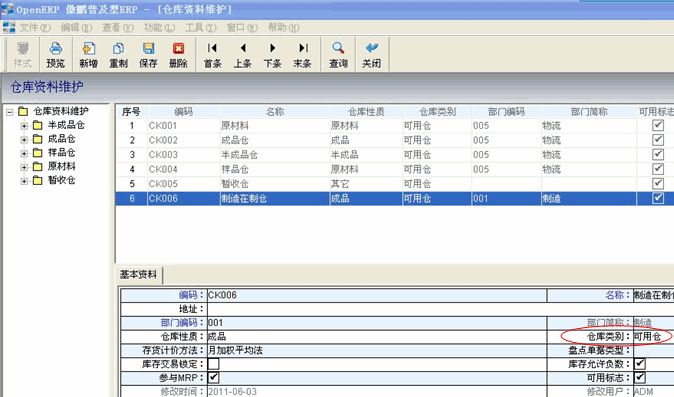The height and width of the screenshot is (397, 674).
Task: Click the OpenERP title bar app icon
Action: (x=7, y=9)
